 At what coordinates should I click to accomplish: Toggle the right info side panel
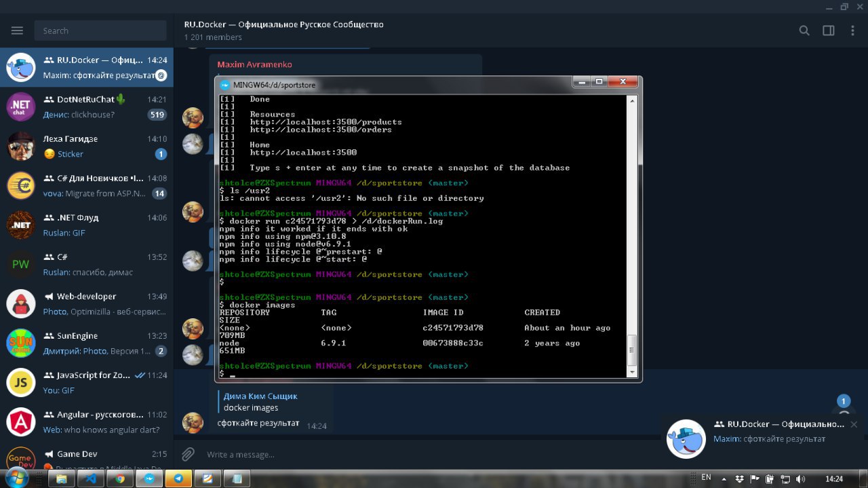click(829, 31)
